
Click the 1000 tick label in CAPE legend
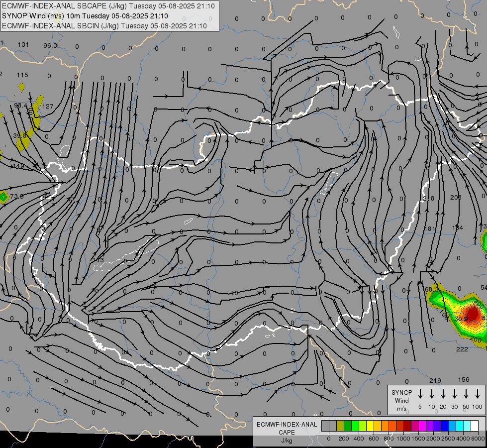pos(403,439)
